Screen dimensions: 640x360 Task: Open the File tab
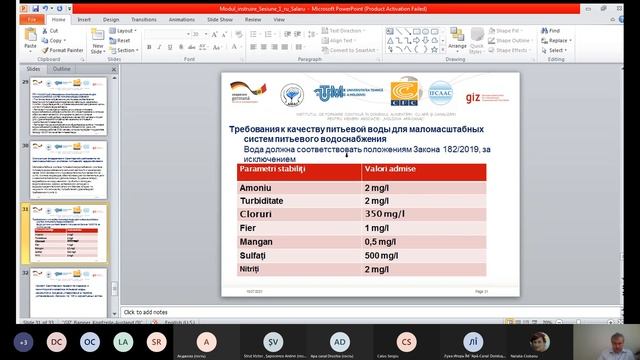tap(32, 20)
